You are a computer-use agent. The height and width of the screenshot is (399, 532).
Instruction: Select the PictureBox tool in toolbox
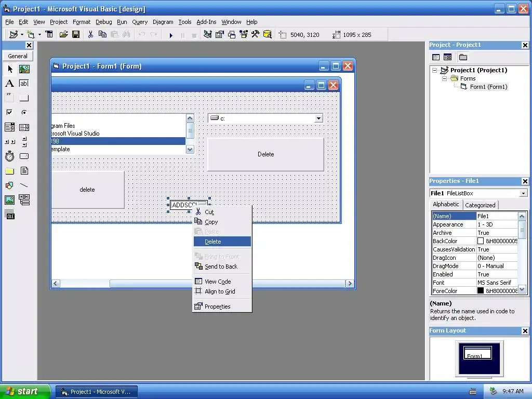(x=24, y=69)
